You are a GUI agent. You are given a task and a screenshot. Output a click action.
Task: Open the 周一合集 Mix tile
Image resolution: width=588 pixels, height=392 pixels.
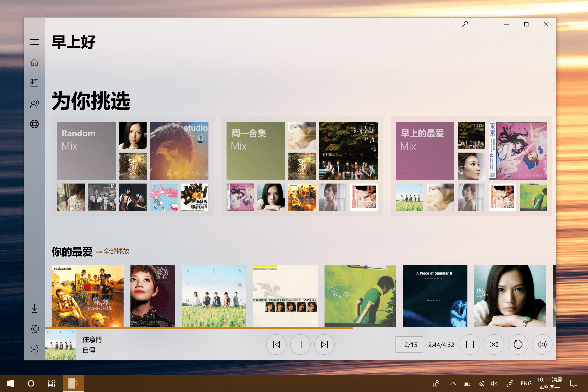[x=256, y=151]
